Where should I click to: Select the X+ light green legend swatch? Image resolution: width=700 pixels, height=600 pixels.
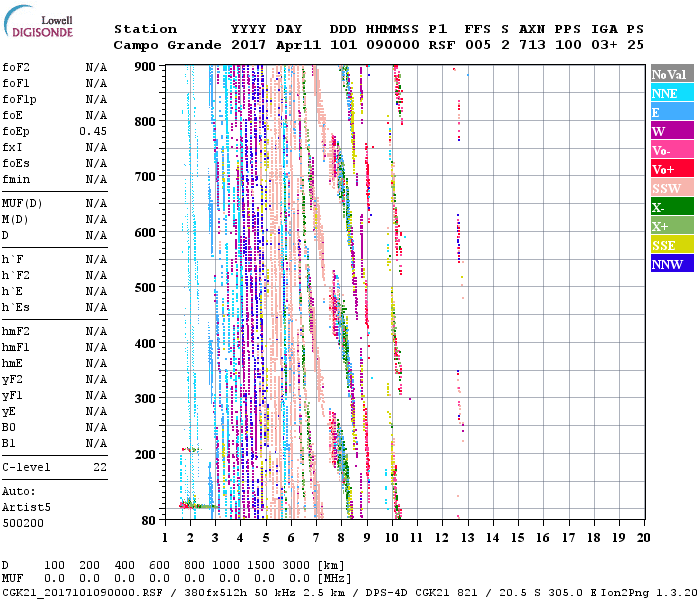[672, 225]
